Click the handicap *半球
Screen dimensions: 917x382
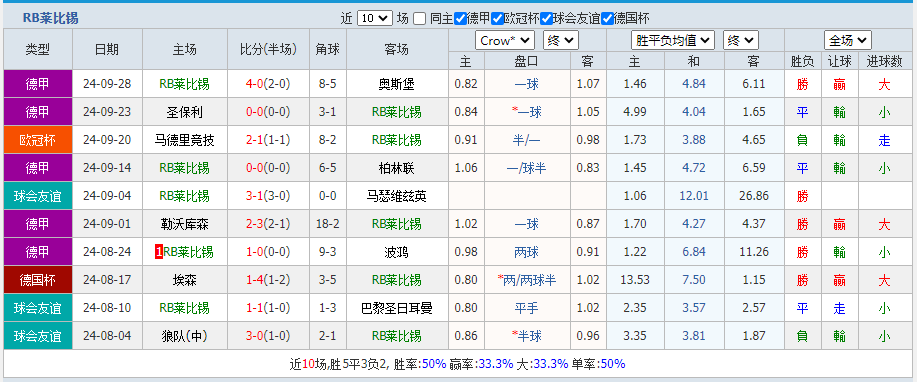(527, 336)
